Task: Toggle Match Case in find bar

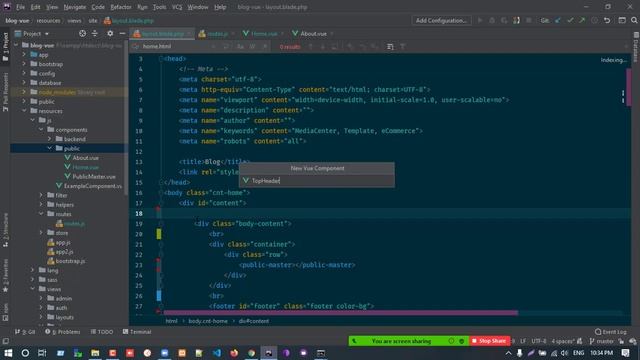Action: pos(240,47)
